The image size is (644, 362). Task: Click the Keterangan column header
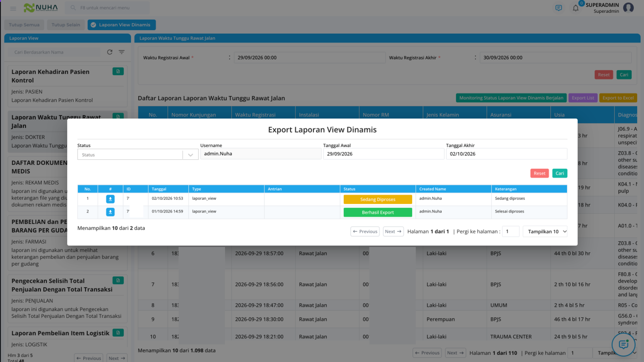click(529, 189)
